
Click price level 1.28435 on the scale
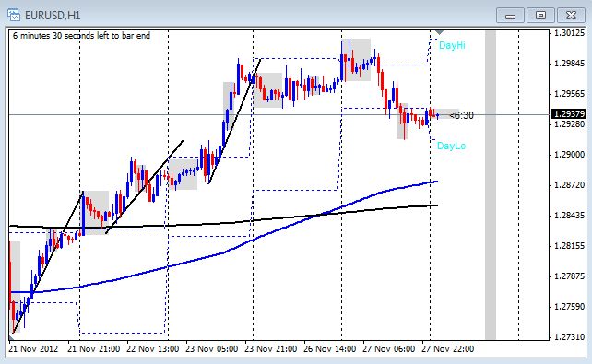tap(569, 216)
